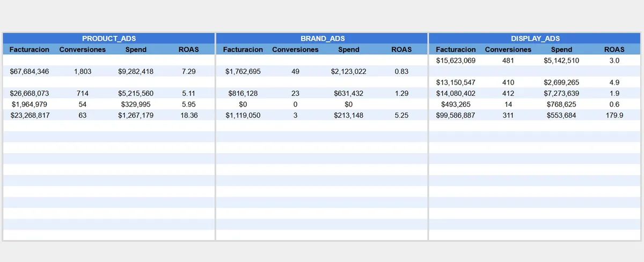644x262 pixels.
Task: Click Spend header in BRAND_ADS table
Action: (x=349, y=49)
